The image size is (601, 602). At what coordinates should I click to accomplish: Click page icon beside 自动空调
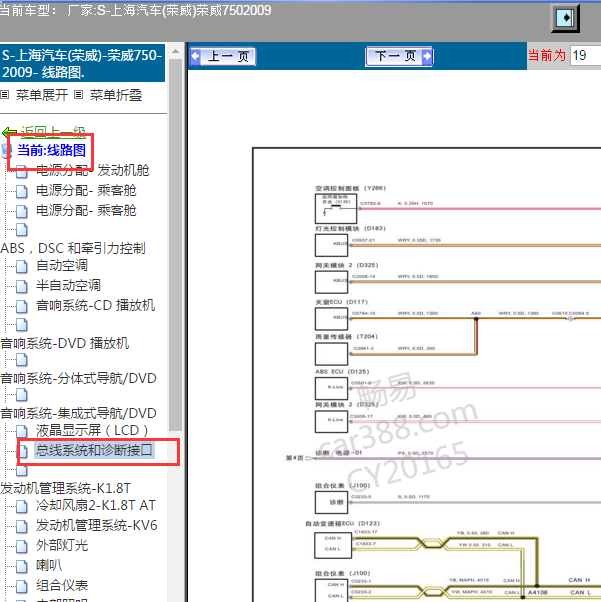click(22, 266)
